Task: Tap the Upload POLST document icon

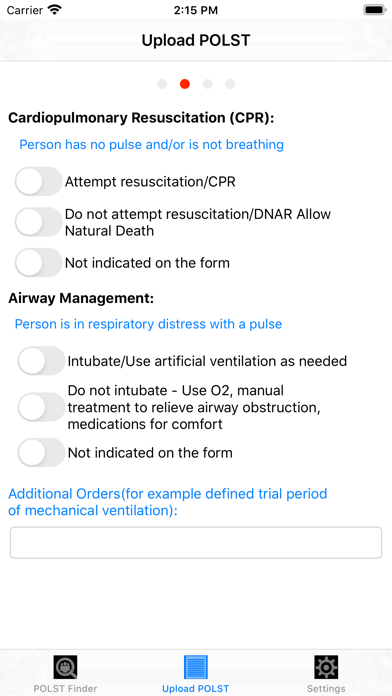Action: click(x=196, y=667)
